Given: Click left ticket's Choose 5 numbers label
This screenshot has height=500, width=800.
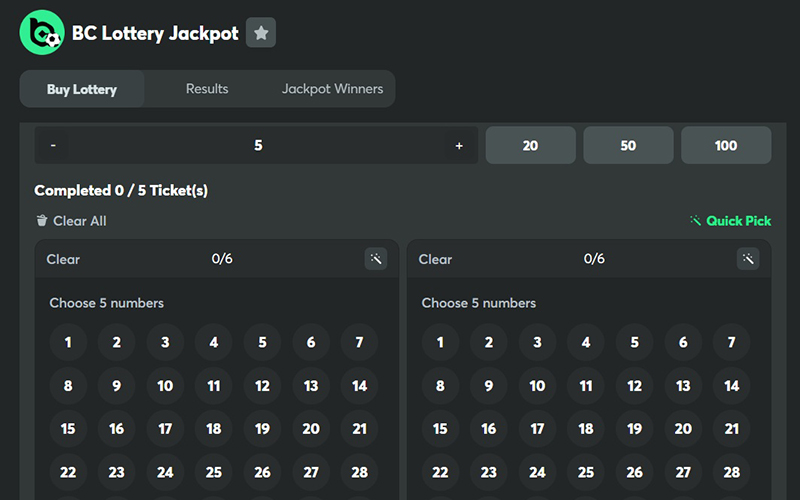Looking at the screenshot, I should tap(107, 303).
